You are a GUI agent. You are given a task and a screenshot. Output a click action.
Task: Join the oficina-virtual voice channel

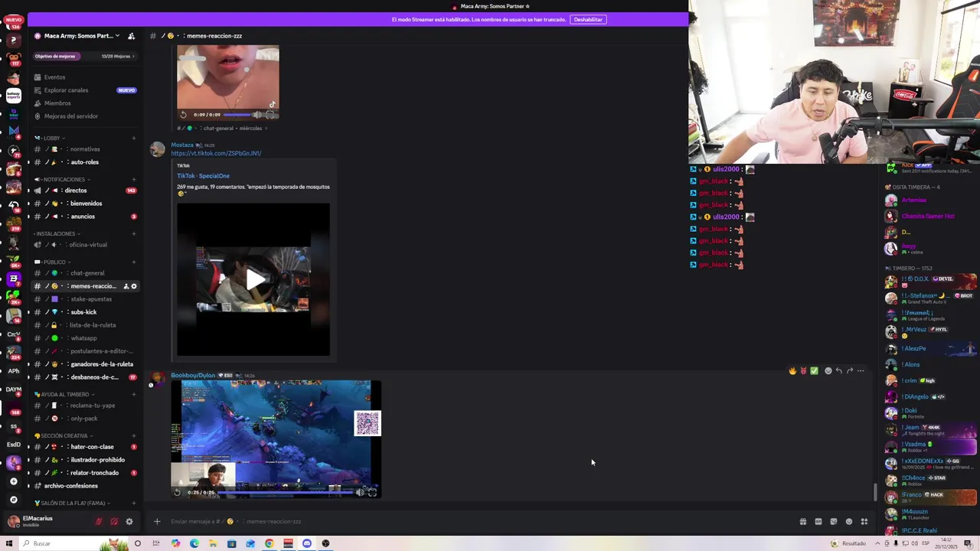click(x=84, y=245)
